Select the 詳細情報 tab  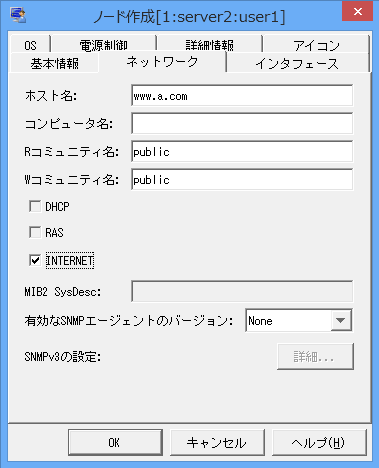click(209, 45)
